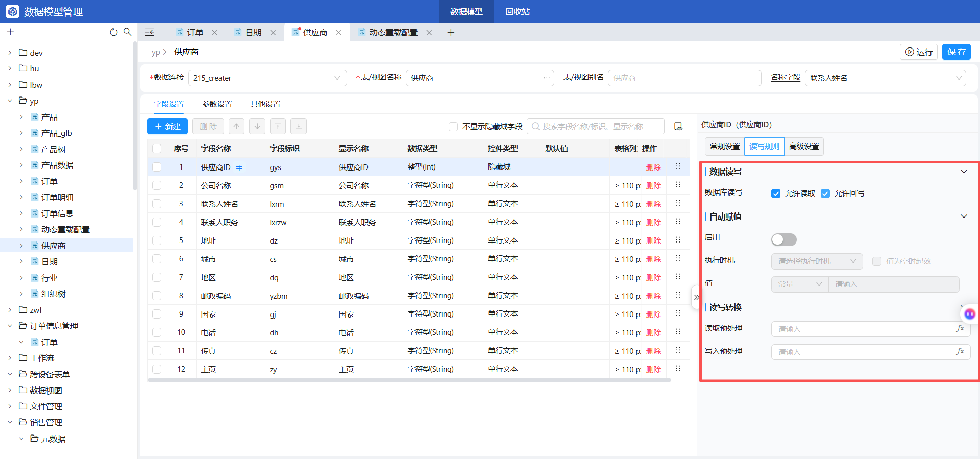Viewport: 980px width, 459px height.
Task: Move selected field down
Action: (257, 126)
